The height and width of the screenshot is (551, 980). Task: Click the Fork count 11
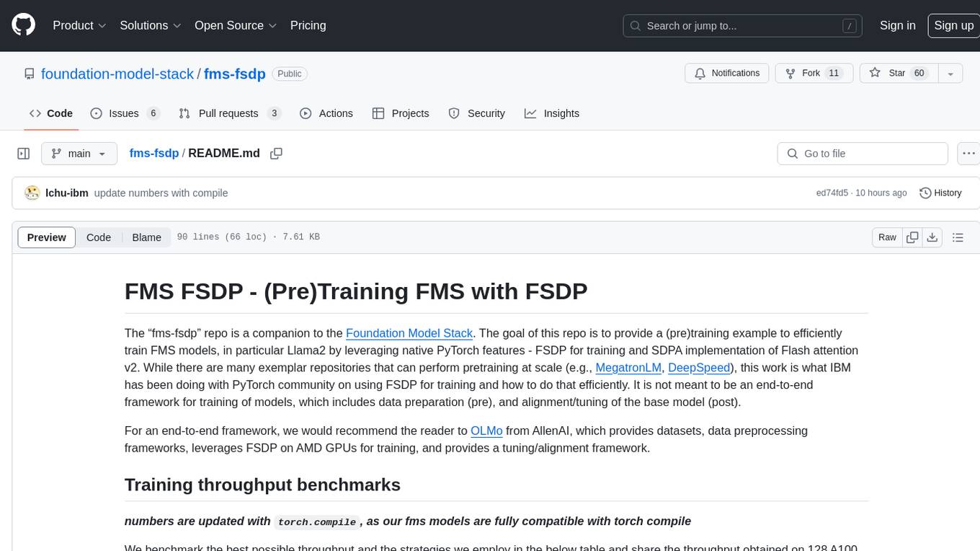[834, 74]
